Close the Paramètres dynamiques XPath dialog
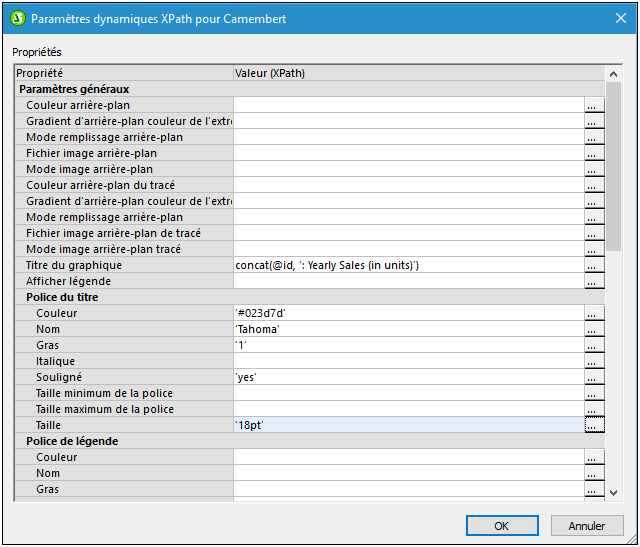This screenshot has height=547, width=640. click(616, 18)
